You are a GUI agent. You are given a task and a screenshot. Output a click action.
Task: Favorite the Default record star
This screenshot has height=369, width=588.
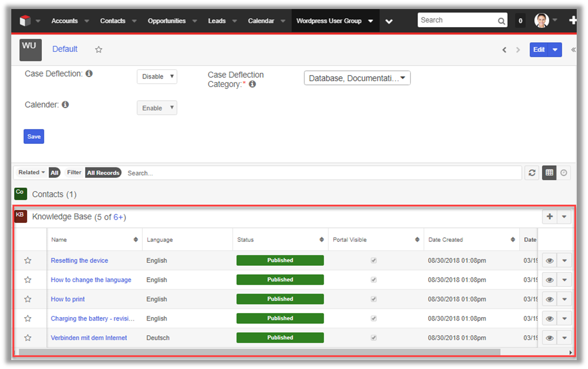click(99, 50)
